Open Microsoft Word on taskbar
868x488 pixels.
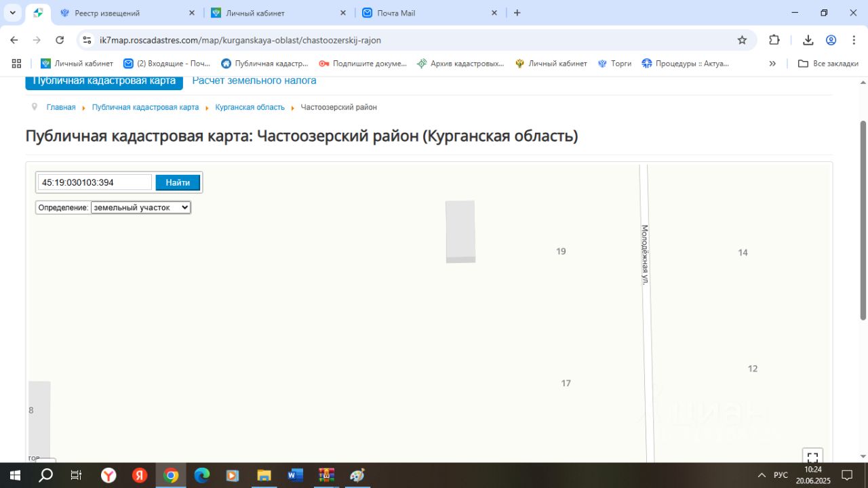295,475
